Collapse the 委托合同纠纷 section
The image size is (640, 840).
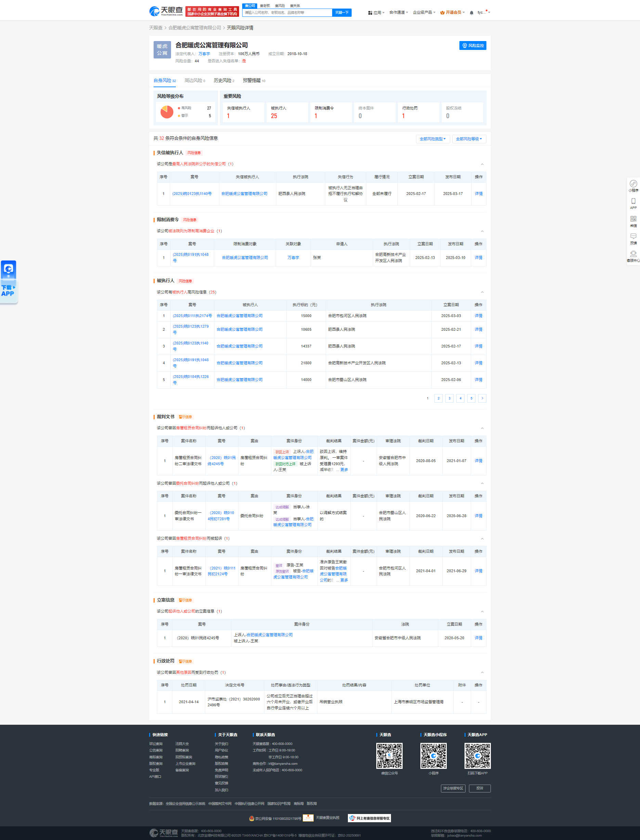click(482, 483)
